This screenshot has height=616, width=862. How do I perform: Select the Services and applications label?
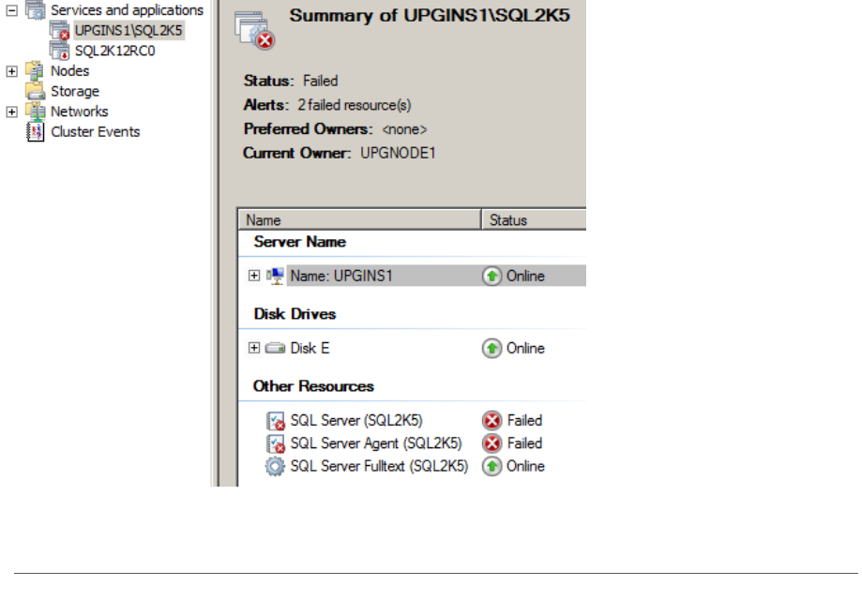(127, 10)
